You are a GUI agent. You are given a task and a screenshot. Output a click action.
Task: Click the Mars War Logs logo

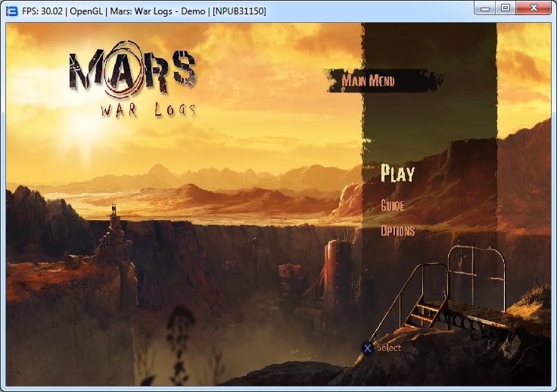point(132,79)
